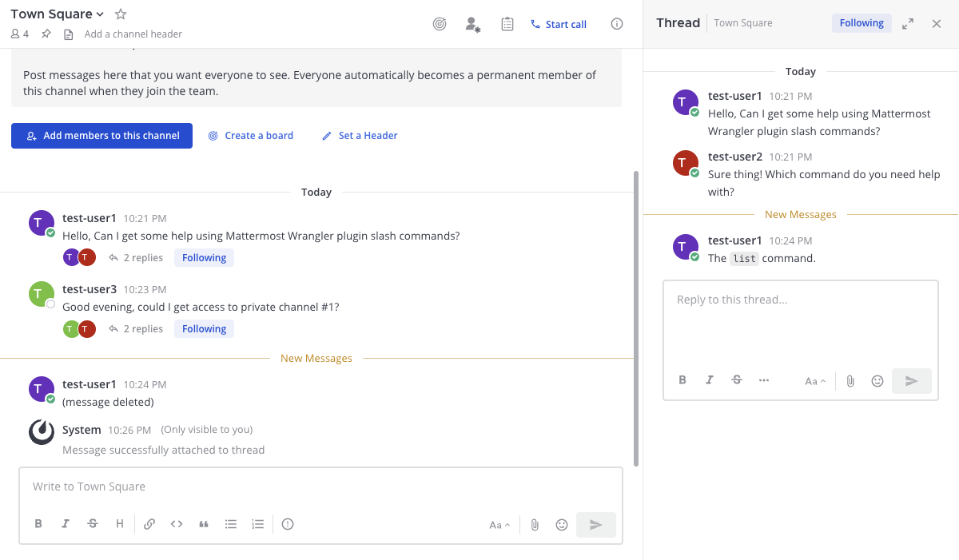Insert a code block in channel message

pos(177,524)
